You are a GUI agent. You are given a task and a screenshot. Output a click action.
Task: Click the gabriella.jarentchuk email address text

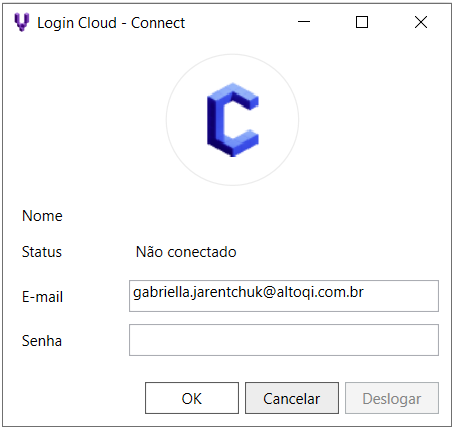tap(248, 292)
